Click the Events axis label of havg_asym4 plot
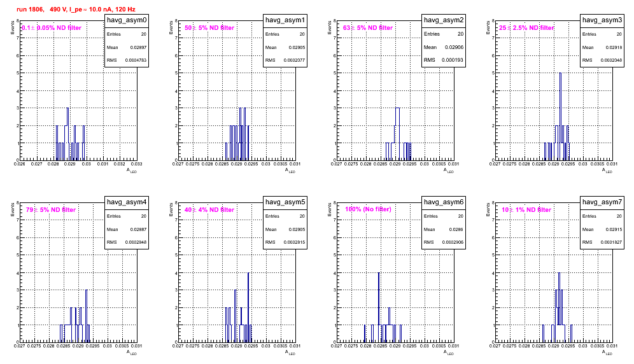Image resolution: width=634 pixels, height=364 pixels. [13, 209]
